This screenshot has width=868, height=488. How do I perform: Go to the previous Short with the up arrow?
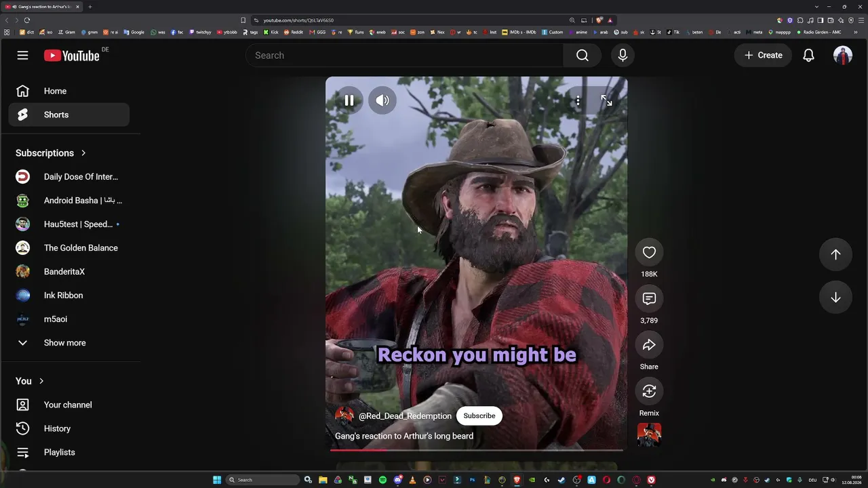(x=835, y=254)
